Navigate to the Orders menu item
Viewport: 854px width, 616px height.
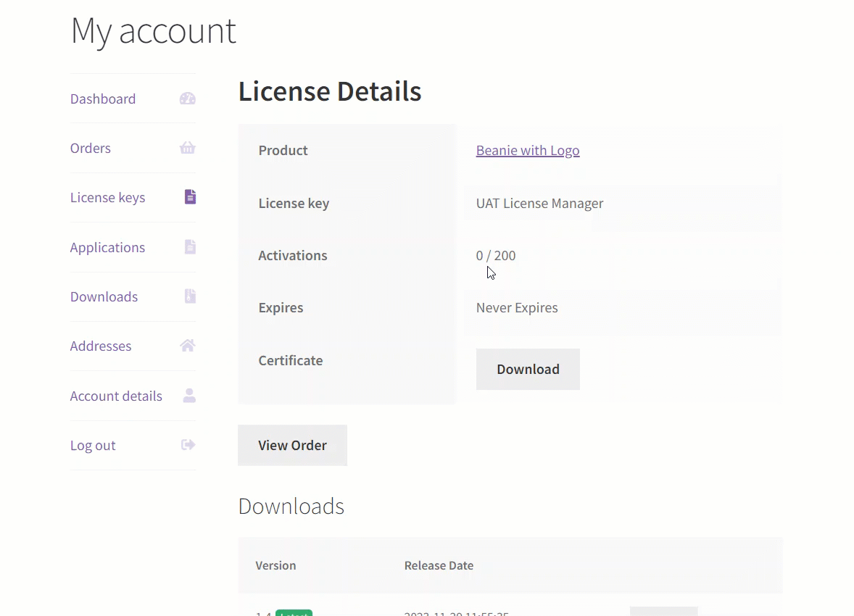pos(90,148)
